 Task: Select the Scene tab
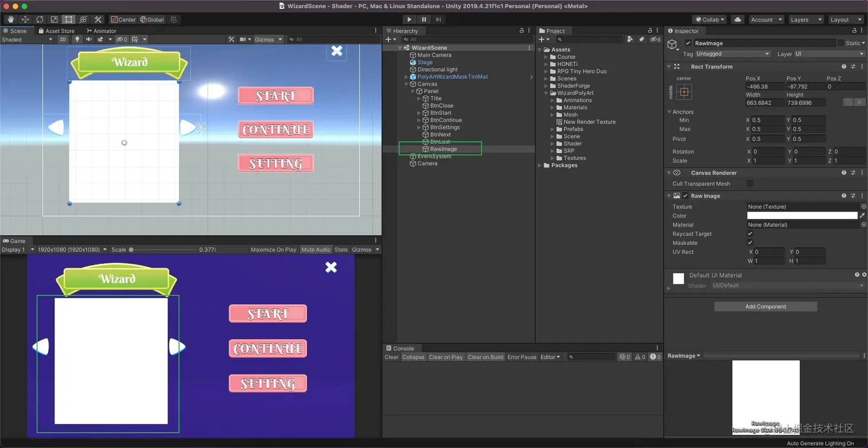tap(15, 31)
